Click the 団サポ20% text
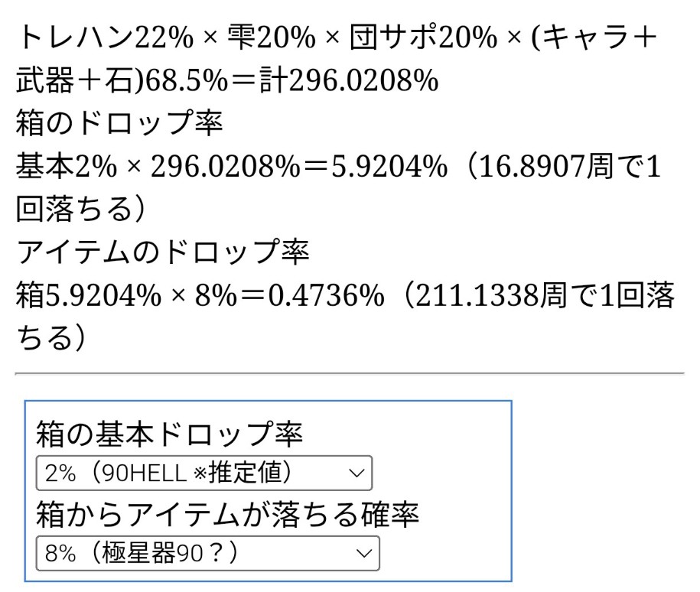Viewport: 700px width, 592px height. click(422, 36)
